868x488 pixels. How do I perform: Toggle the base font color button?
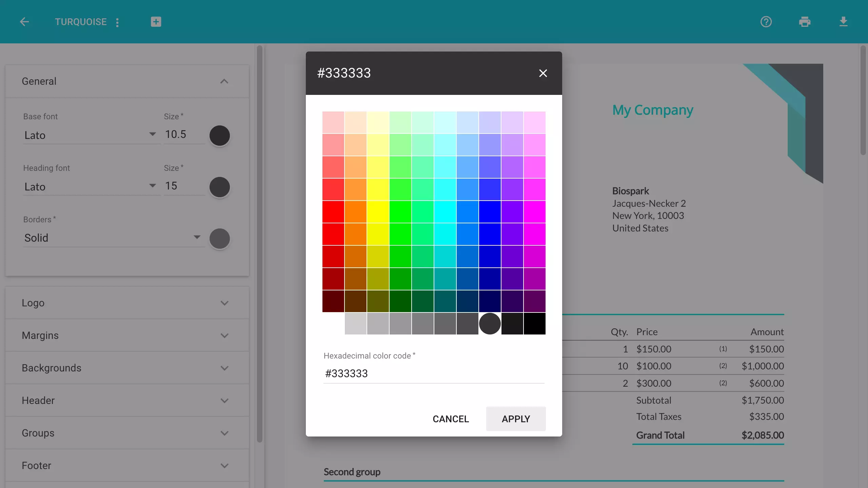(219, 135)
